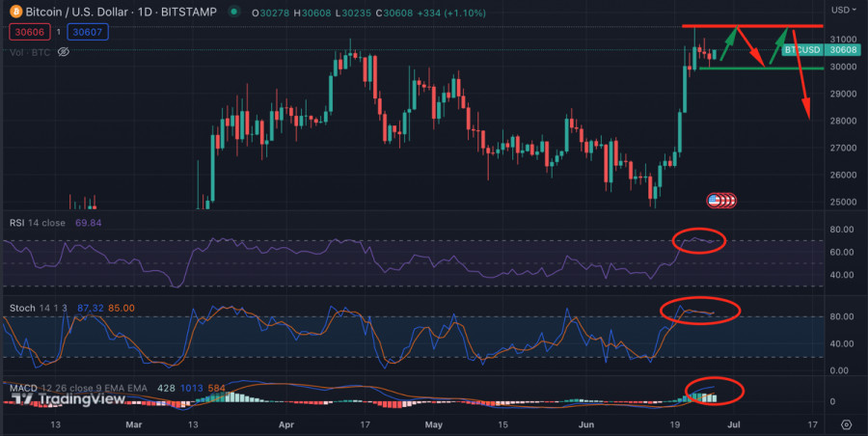Viewport: 868px width, 436px height.
Task: Expand the USD currency dropdown
Action: click(842, 10)
